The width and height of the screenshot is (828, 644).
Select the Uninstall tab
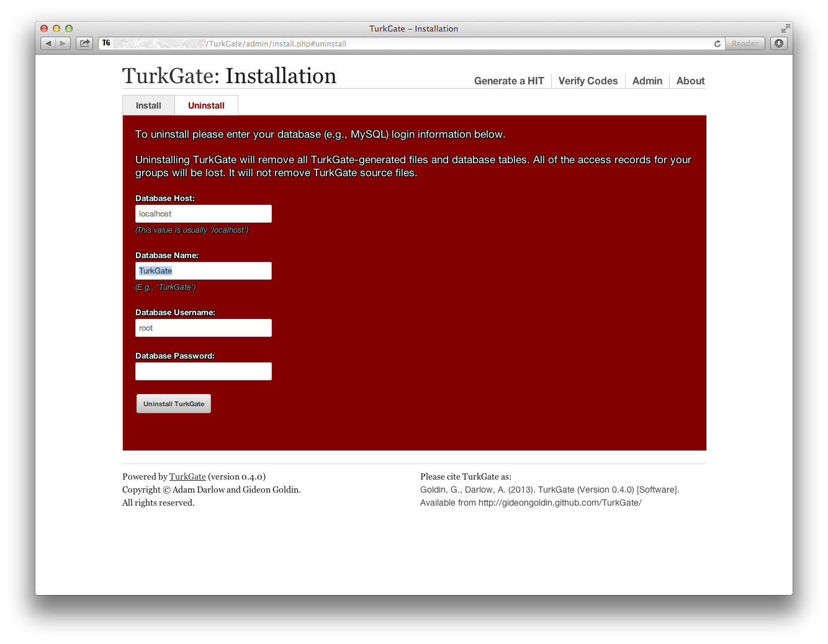click(x=206, y=105)
